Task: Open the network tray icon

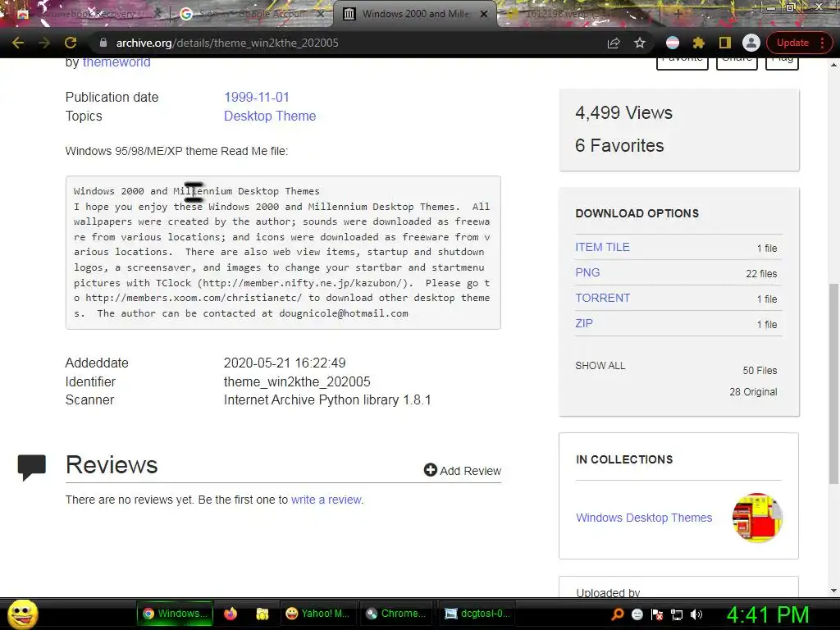Action: coord(677,614)
